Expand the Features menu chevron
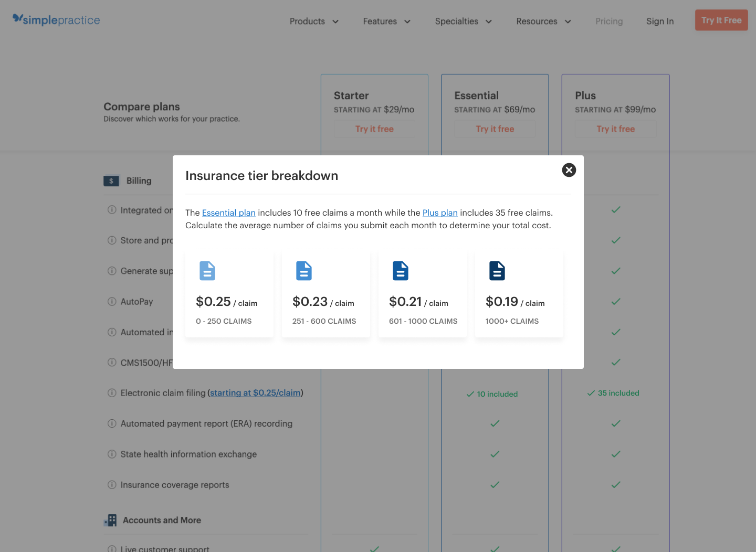The image size is (756, 552). click(x=407, y=22)
